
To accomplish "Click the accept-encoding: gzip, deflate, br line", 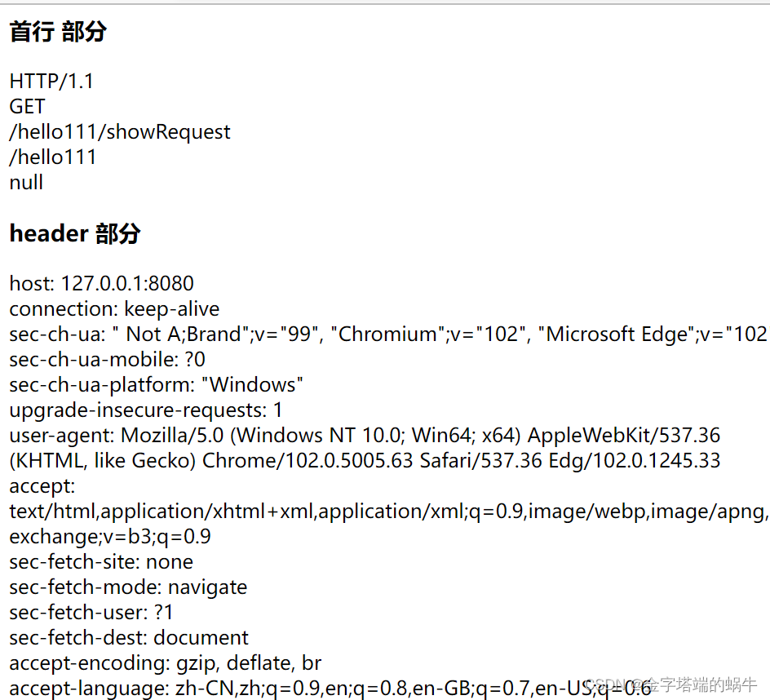I will pos(166,663).
